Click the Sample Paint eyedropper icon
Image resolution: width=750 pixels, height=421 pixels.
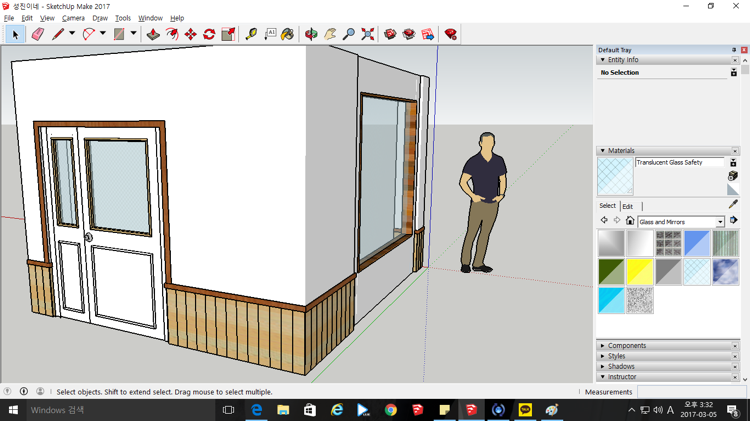(733, 204)
